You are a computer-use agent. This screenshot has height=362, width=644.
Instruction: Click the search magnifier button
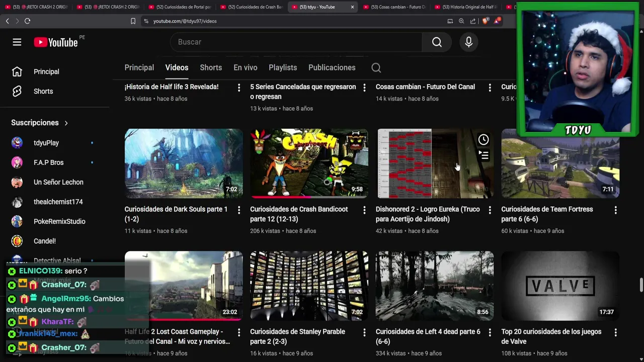437,42
